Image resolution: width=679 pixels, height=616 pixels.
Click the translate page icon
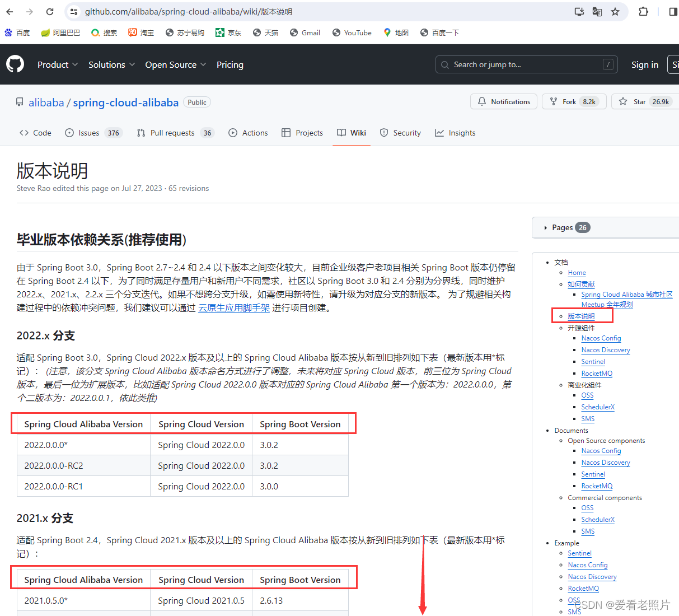pos(597,12)
